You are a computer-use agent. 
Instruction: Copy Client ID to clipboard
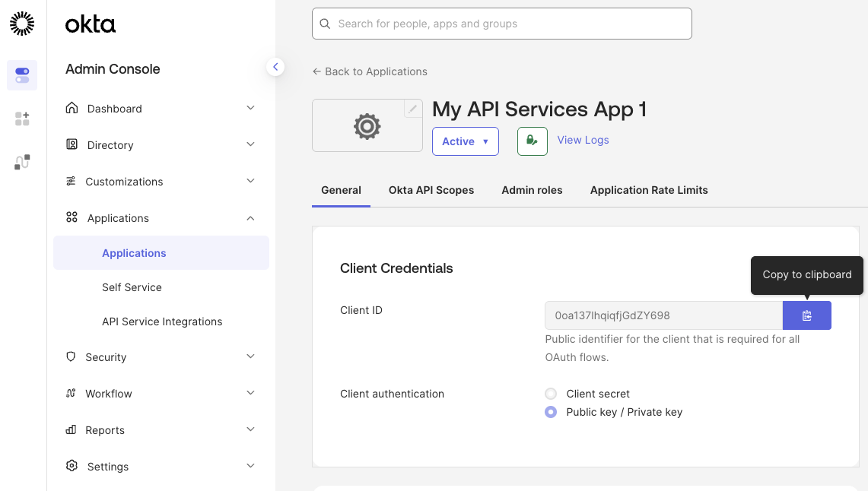pos(806,315)
